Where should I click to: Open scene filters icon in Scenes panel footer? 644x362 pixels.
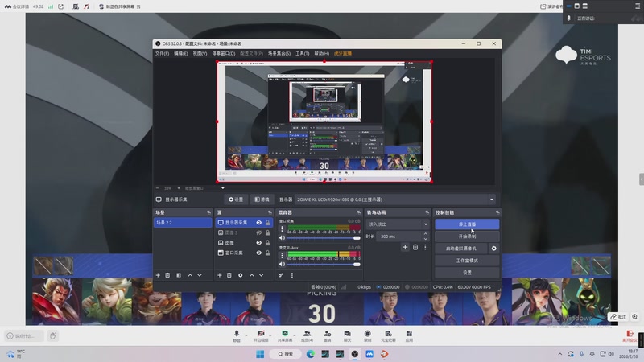pos(179,275)
